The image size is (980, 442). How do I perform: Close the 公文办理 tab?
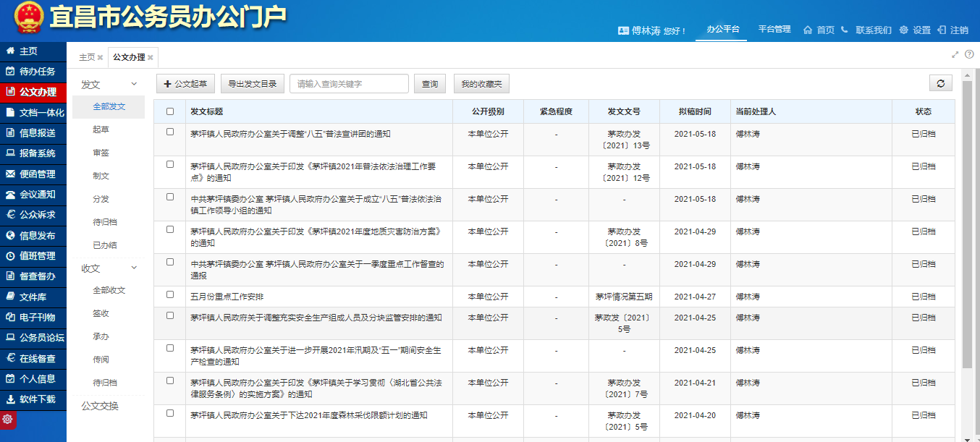pyautogui.click(x=151, y=58)
